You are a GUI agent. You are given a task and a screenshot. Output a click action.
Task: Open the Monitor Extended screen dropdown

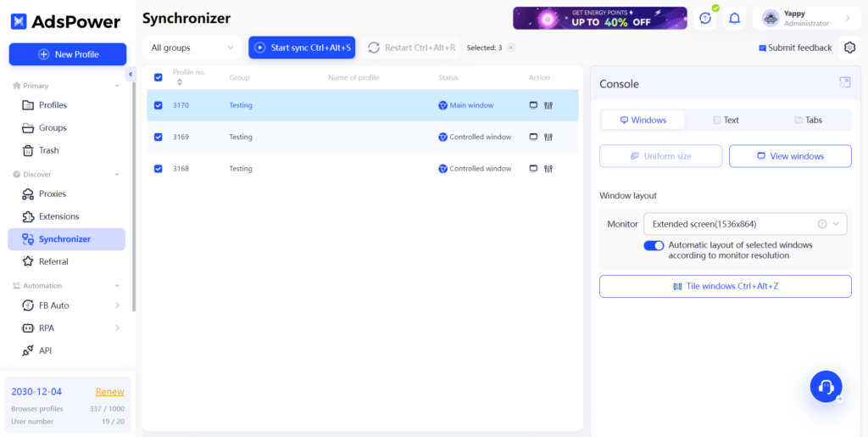coord(745,224)
